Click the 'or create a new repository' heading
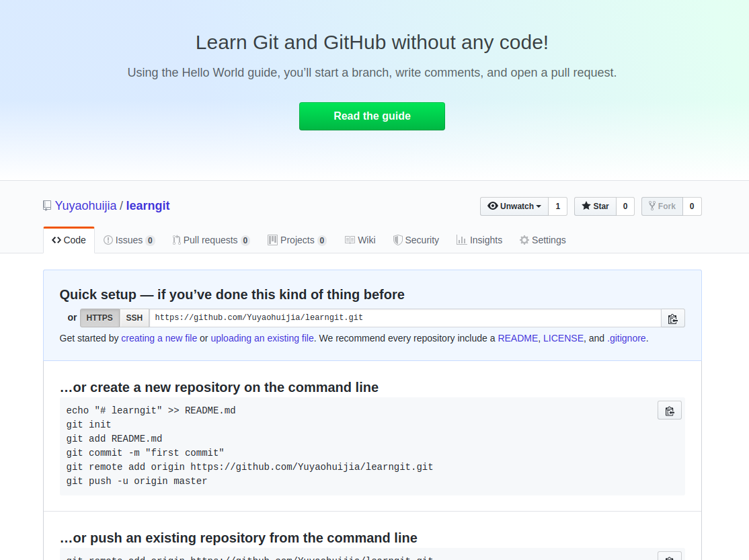The height and width of the screenshot is (560, 749). point(219,387)
